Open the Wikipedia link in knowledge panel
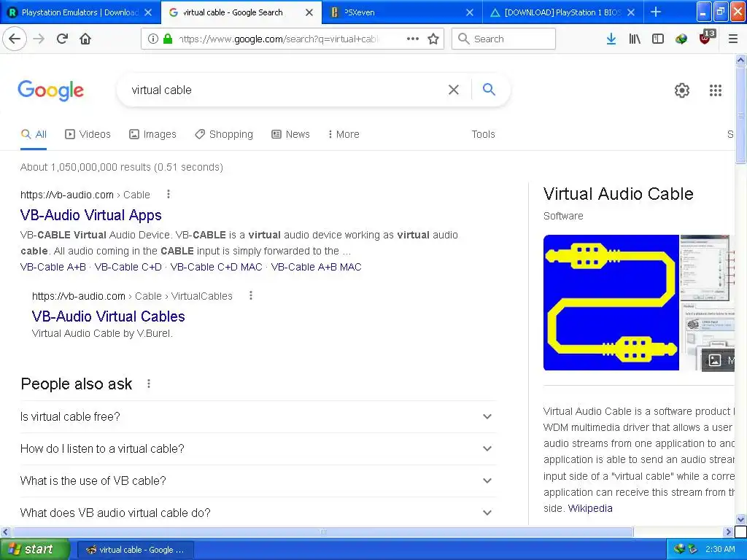Image resolution: width=747 pixels, height=560 pixels. [x=590, y=508]
